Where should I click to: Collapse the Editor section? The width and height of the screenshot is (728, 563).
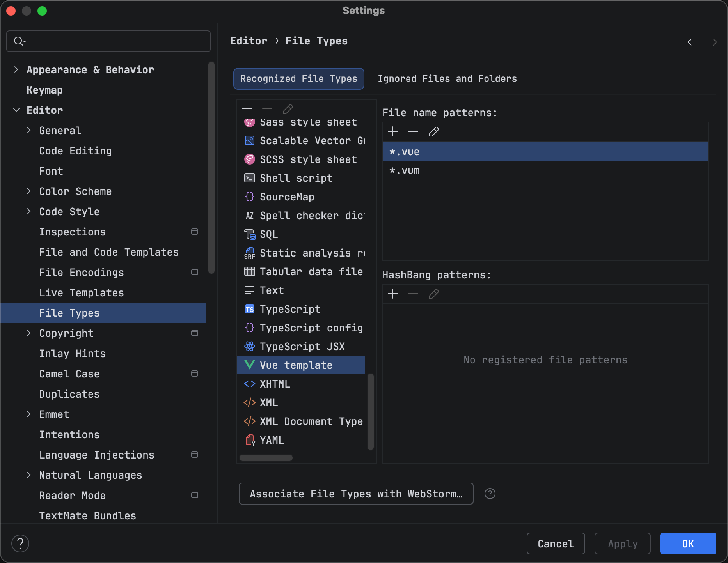[x=16, y=110]
